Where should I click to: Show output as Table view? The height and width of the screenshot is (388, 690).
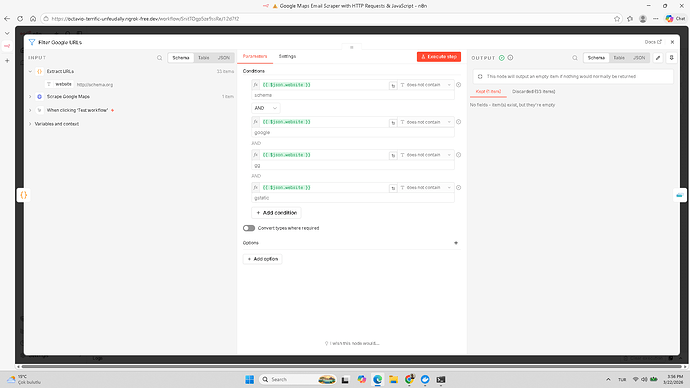(x=619, y=58)
